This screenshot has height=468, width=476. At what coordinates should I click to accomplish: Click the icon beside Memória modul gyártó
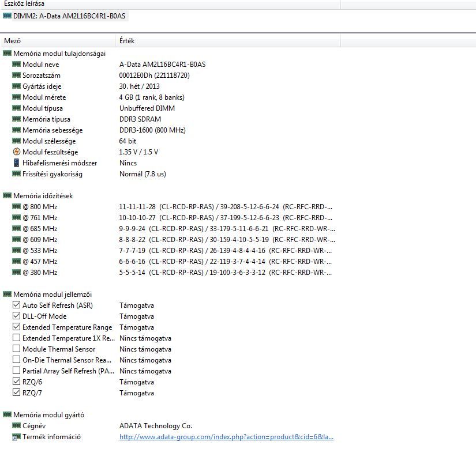tap(7, 414)
